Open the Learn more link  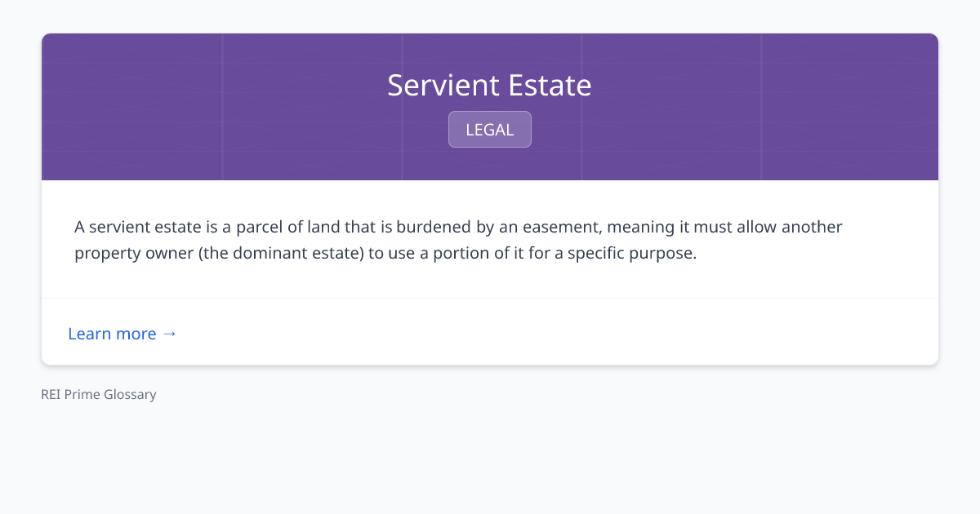(113, 334)
